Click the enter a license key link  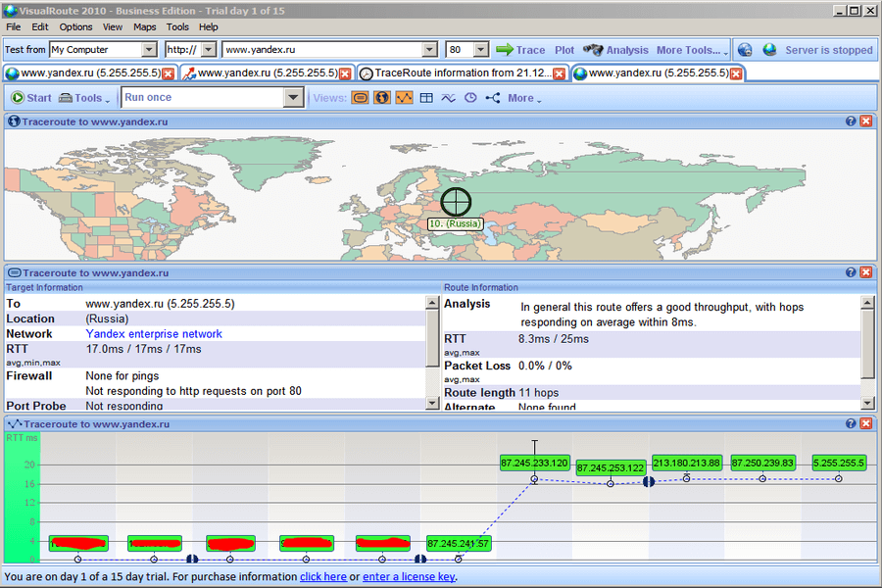point(409,577)
